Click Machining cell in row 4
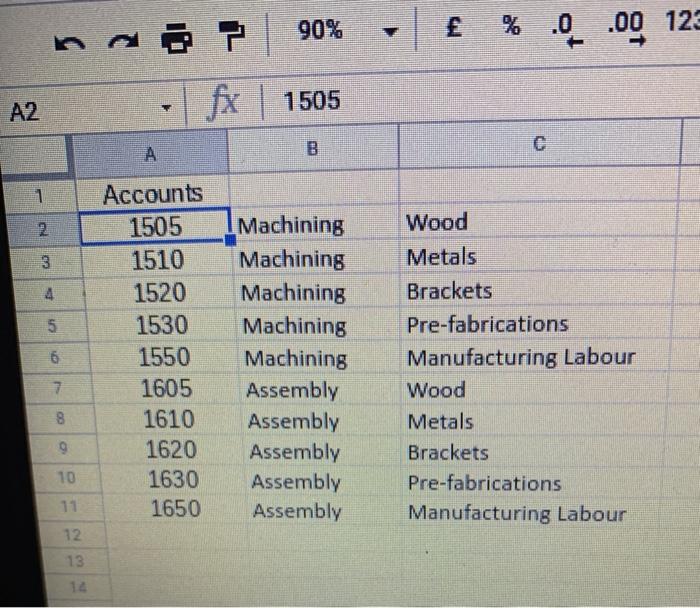 pos(317,293)
